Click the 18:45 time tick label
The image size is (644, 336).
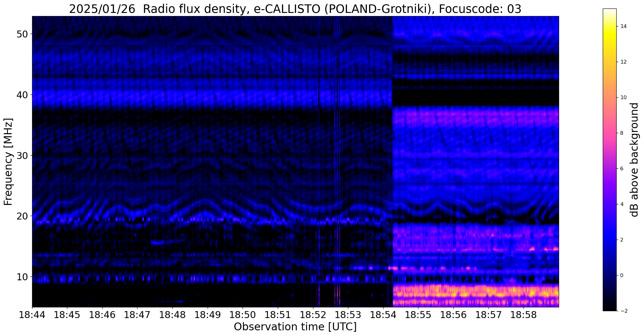[67, 315]
